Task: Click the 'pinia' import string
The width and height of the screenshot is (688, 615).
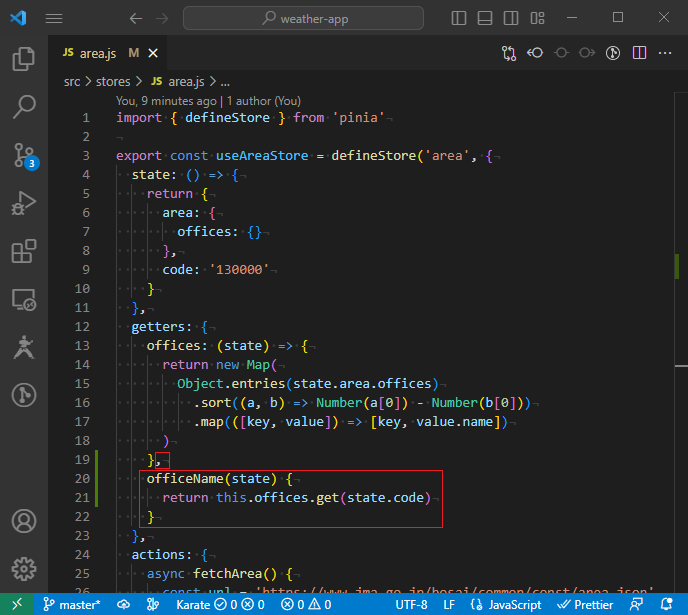Action: (358, 118)
